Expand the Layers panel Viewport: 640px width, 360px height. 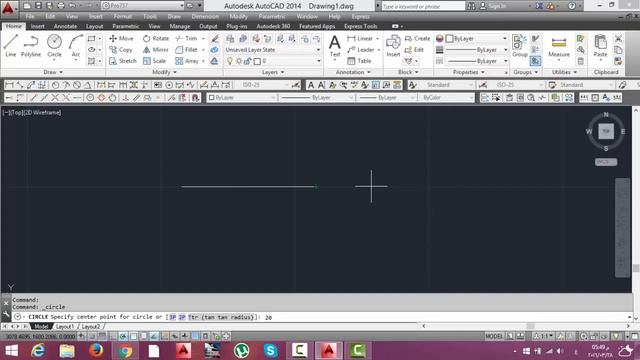[273, 72]
